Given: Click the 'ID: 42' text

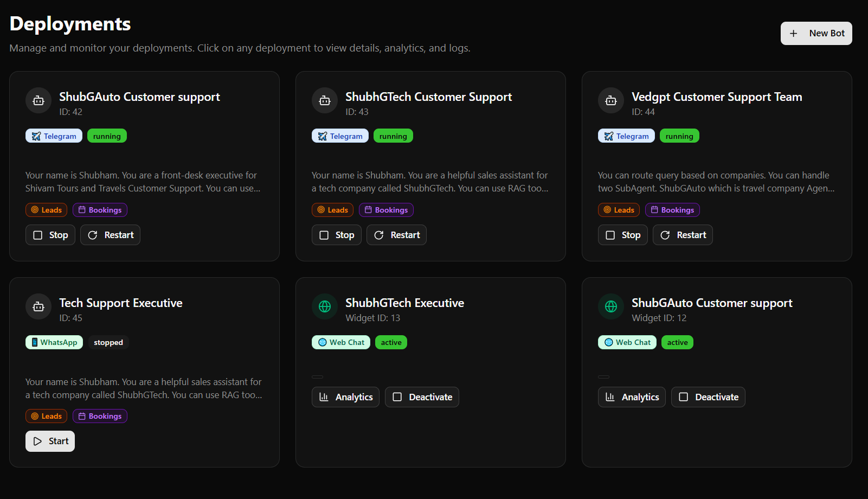Looking at the screenshot, I should 70,112.
